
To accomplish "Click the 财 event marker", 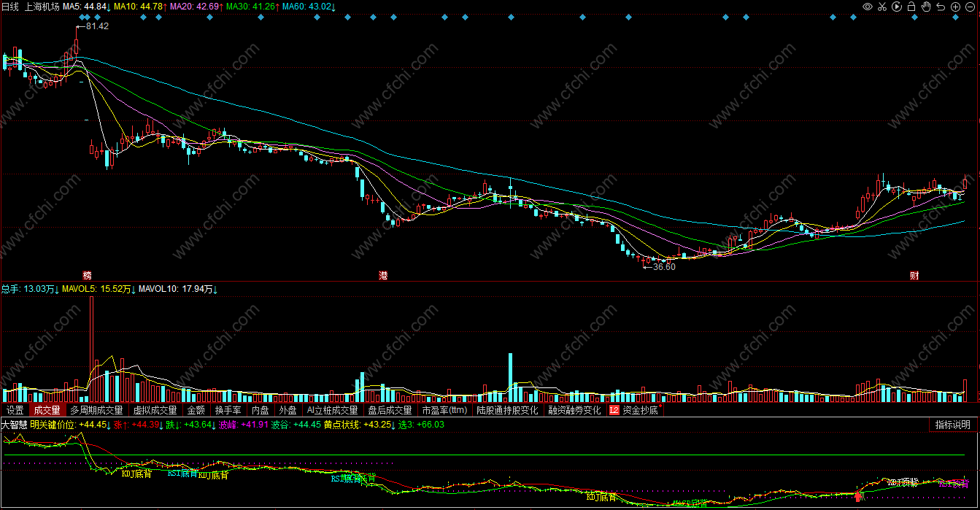I will point(914,276).
